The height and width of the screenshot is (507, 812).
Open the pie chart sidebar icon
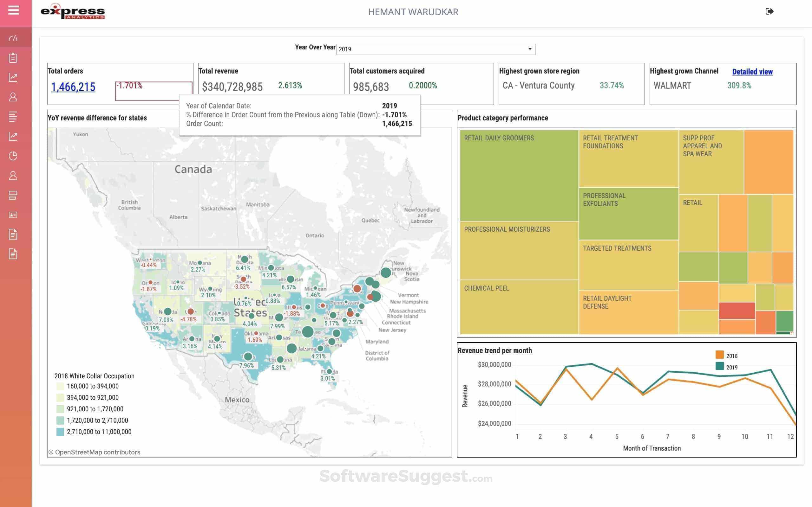(13, 156)
